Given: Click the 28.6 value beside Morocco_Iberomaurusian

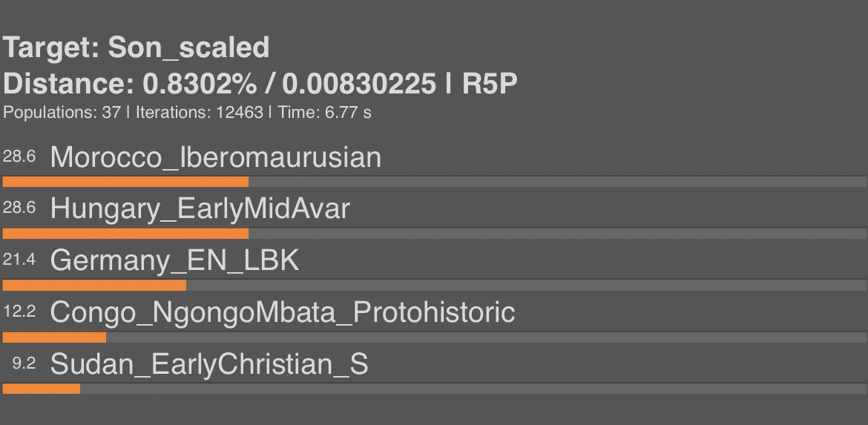Looking at the screenshot, I should [x=19, y=157].
